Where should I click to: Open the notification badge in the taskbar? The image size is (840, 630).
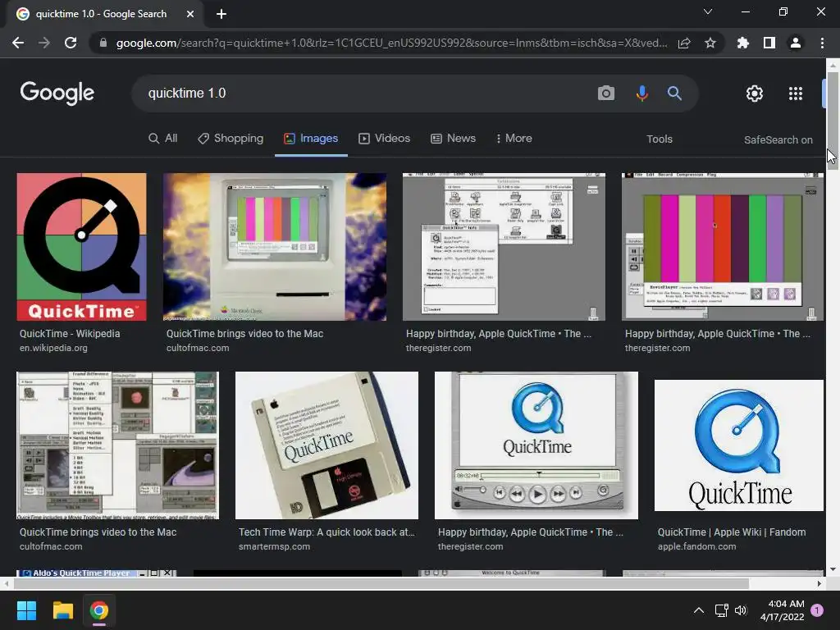[817, 610]
